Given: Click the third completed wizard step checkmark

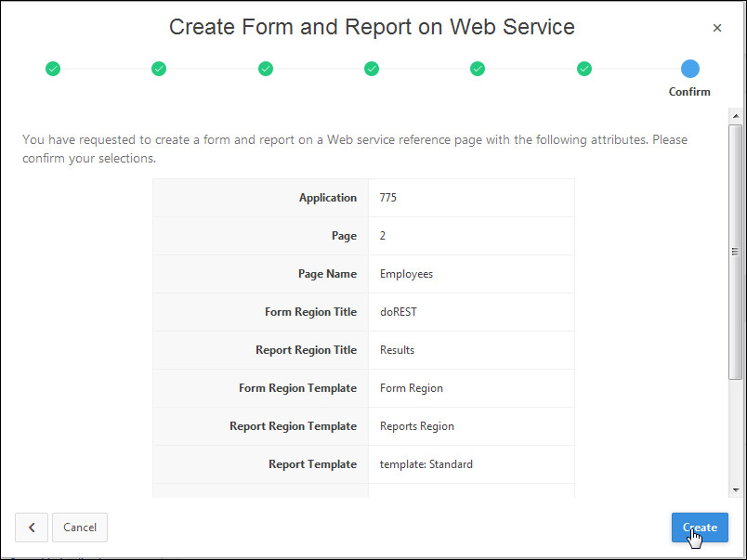Looking at the screenshot, I should point(266,68).
